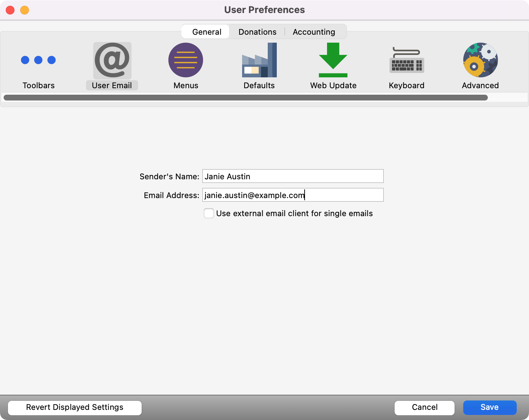Click the horizontal icon strip scrollbar
529x420 pixels.
point(246,98)
